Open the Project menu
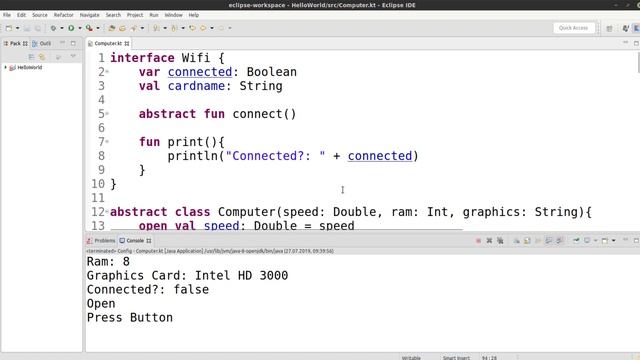Screen dimensions: 640x360 tap(135, 15)
